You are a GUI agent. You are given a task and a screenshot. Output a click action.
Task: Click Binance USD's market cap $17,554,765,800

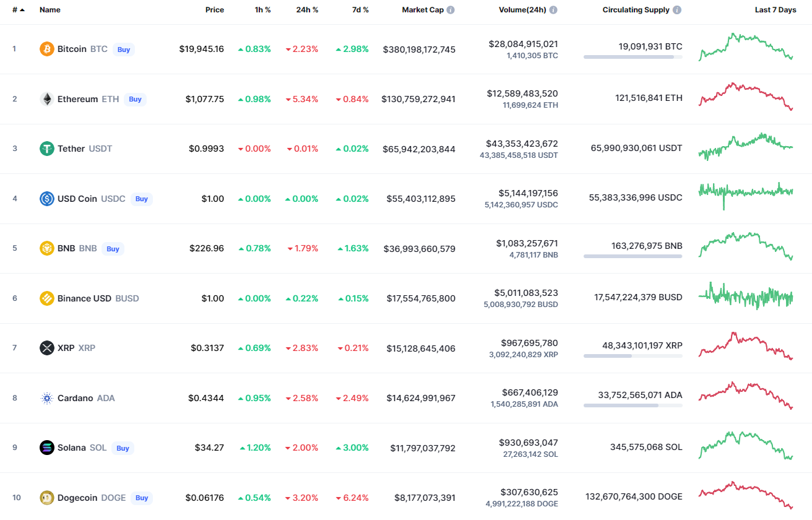(421, 298)
